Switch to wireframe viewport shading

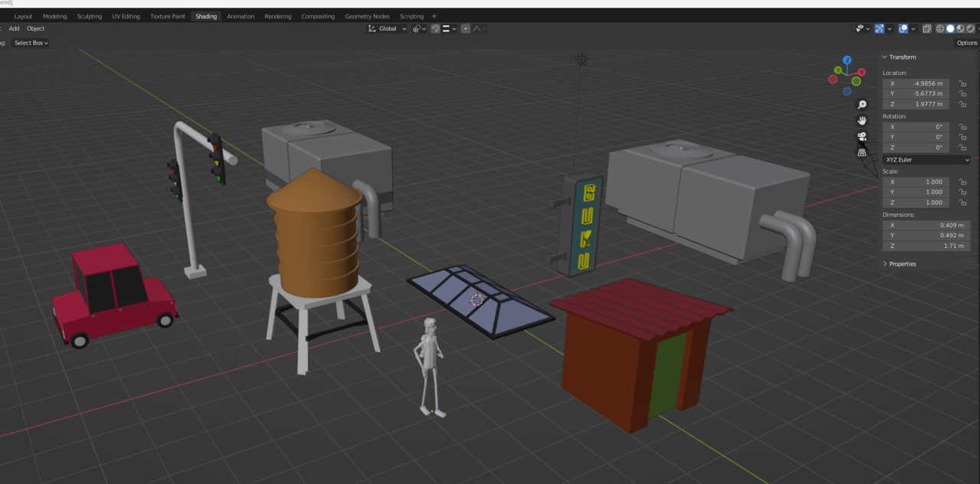pyautogui.click(x=940, y=28)
